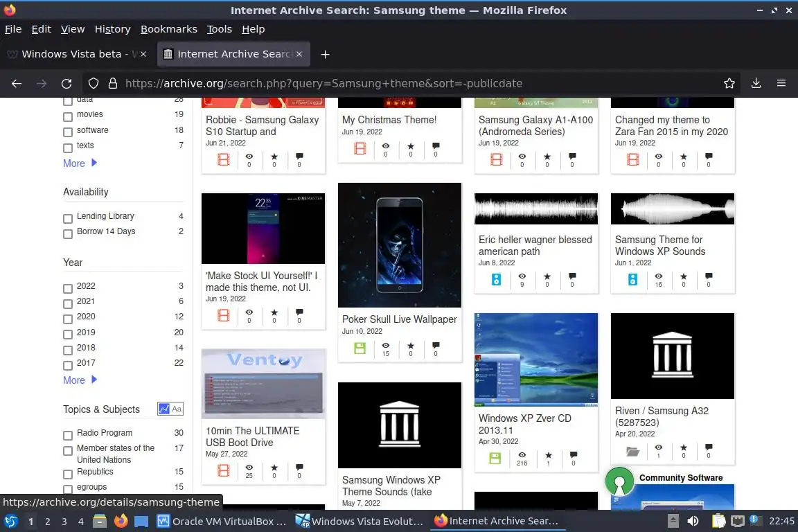Screen dimensions: 798x532
Task: Click audio icon on Eric heller wagner card
Action: coord(496,279)
